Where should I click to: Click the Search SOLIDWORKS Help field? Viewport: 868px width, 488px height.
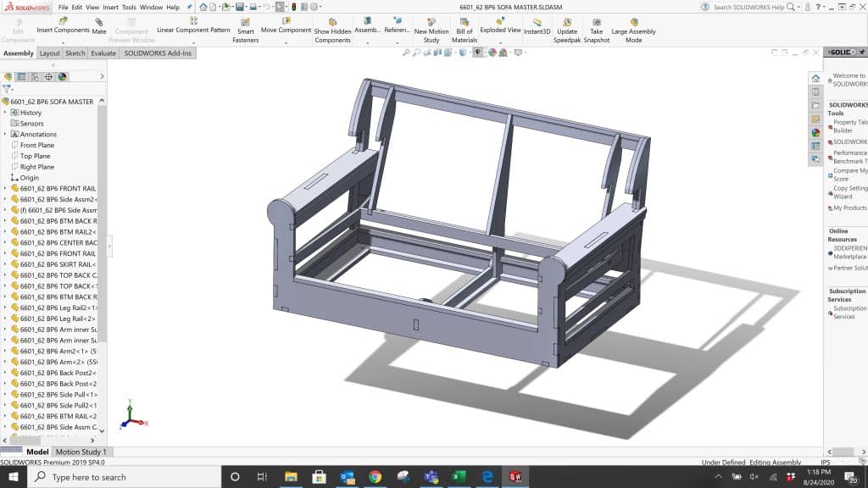(x=748, y=7)
